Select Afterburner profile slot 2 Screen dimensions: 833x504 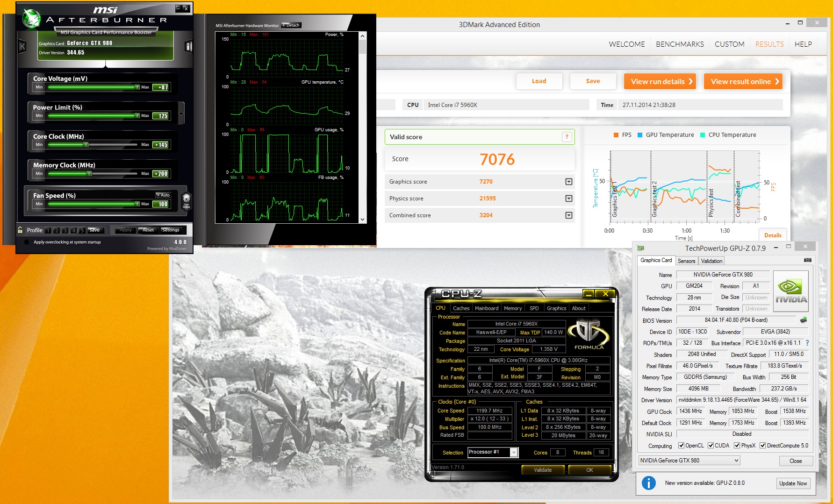57,230
